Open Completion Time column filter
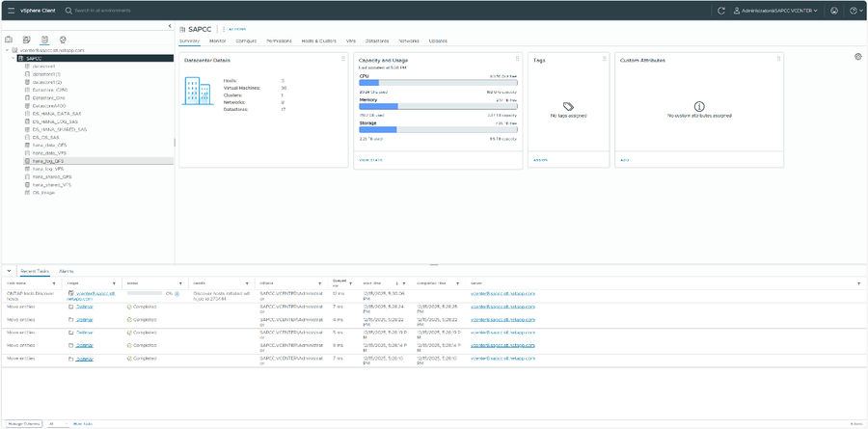 457,282
